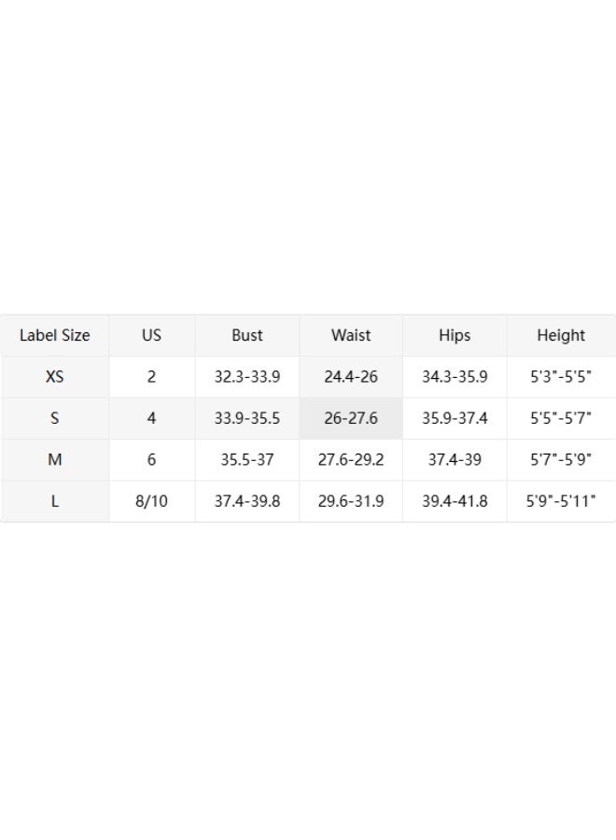Click the highlighted 26-27.6 waist cell

351,418
